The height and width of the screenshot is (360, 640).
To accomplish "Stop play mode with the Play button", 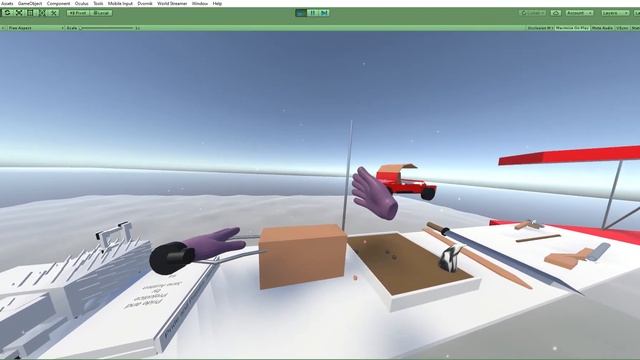I will coord(301,13).
